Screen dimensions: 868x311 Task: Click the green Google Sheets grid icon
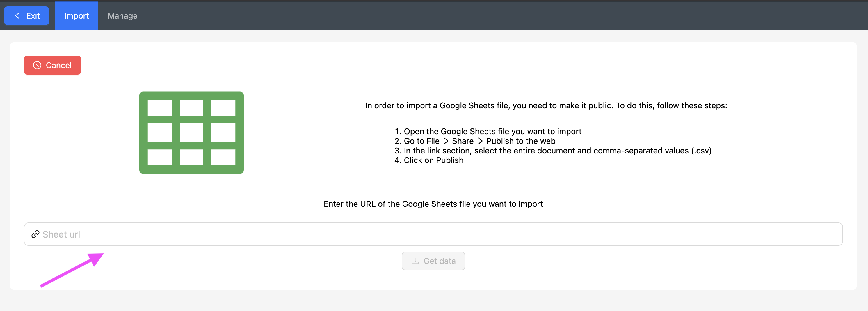[x=191, y=132]
